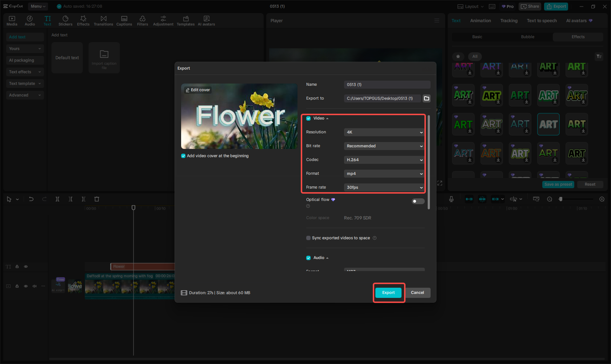
Task: Hide the text track with eye icon
Action: pyautogui.click(x=26, y=267)
